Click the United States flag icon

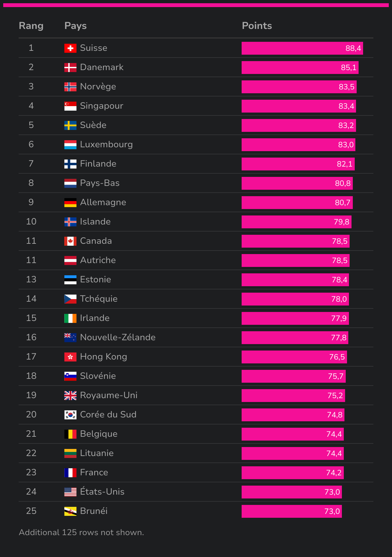click(x=70, y=492)
